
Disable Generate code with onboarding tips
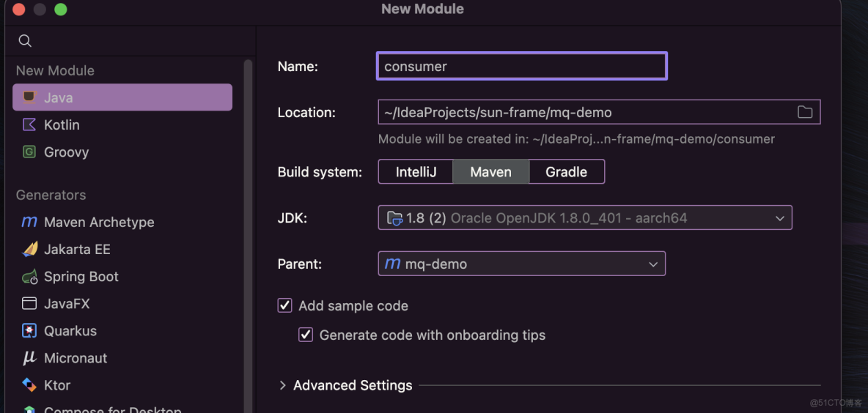pyautogui.click(x=306, y=335)
